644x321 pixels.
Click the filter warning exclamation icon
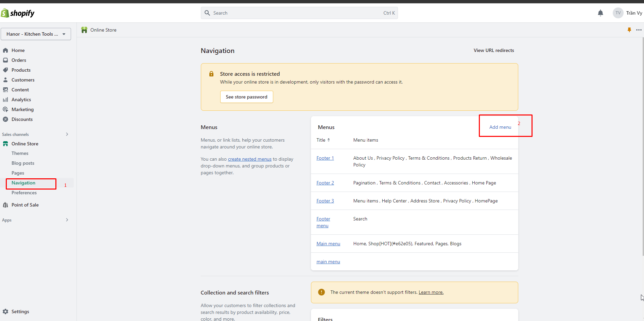pos(321,292)
